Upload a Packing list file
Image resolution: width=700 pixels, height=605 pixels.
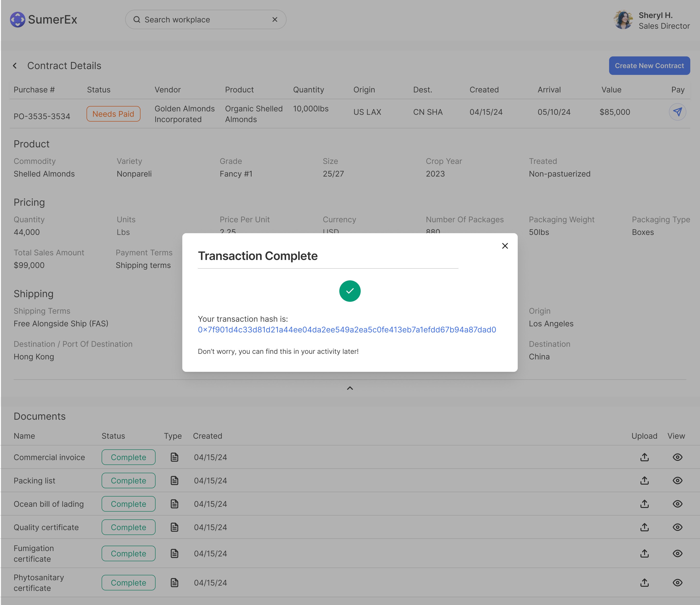(x=644, y=480)
